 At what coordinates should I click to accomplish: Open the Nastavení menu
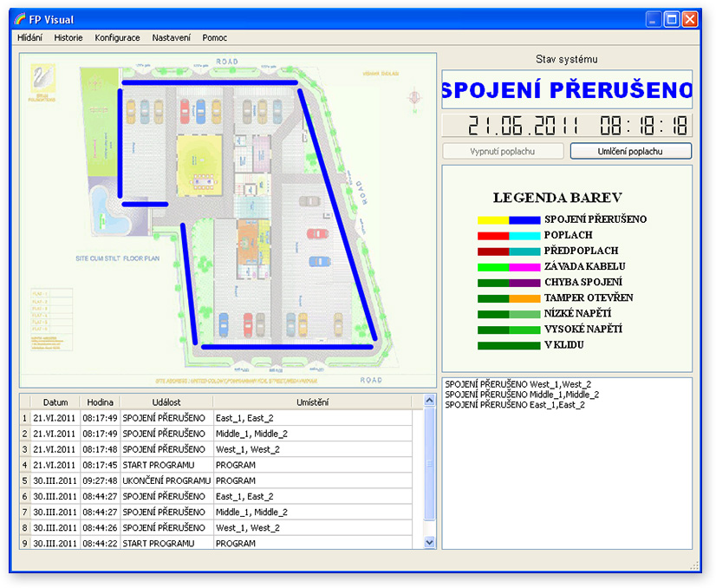tap(172, 38)
